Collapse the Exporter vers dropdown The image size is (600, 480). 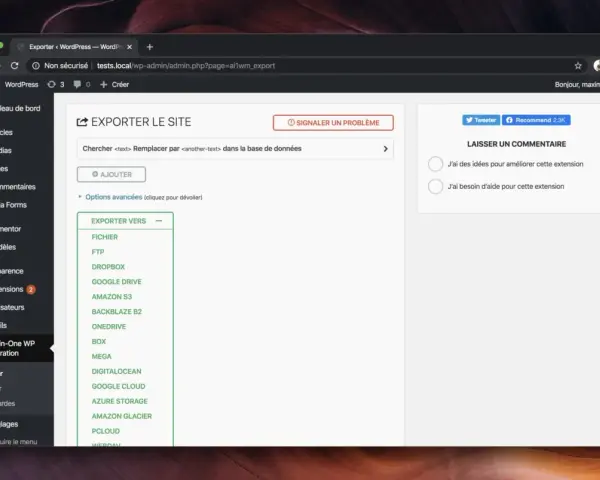(x=126, y=221)
